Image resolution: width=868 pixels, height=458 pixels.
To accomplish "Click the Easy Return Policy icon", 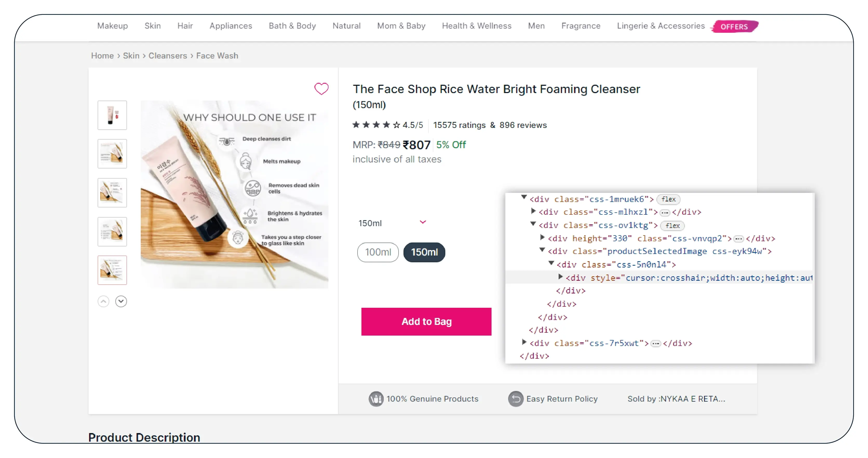I will coord(516,399).
